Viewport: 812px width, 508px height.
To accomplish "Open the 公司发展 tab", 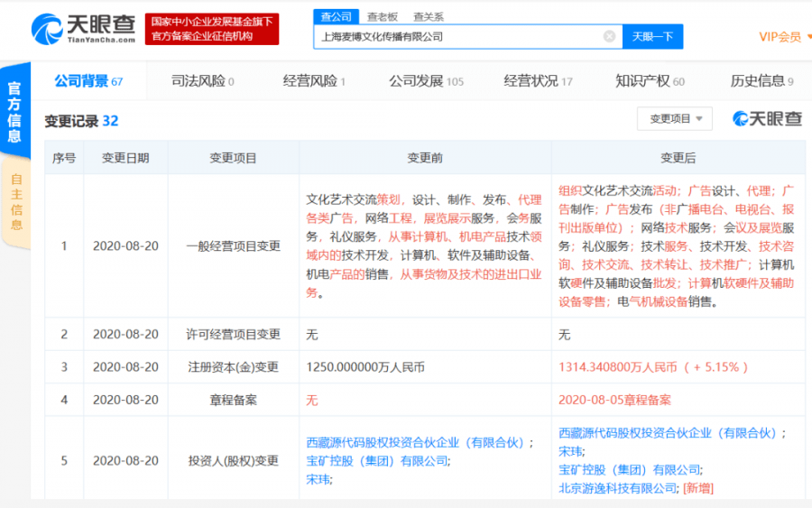I will (x=426, y=81).
